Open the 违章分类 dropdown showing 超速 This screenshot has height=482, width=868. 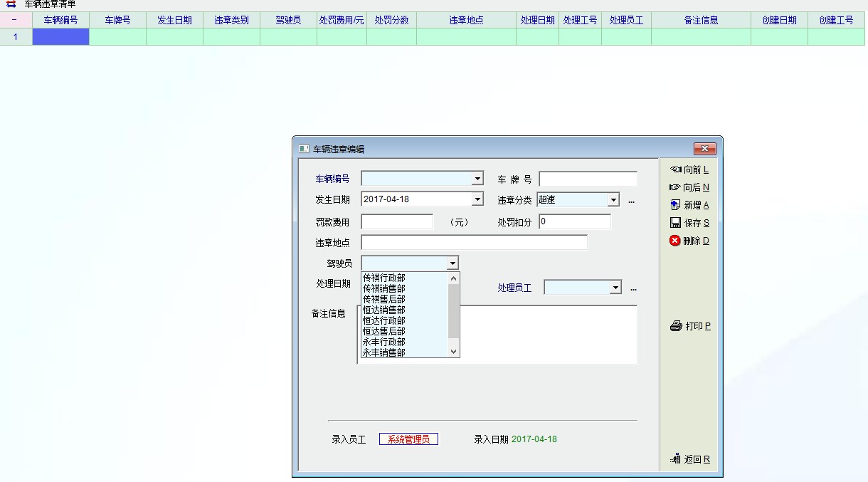(x=613, y=201)
